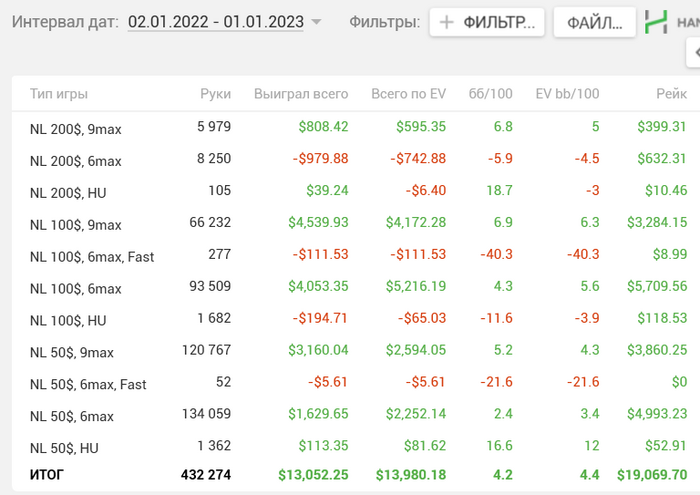Sort by Выиграл всего column header
700x495 pixels.
click(301, 94)
